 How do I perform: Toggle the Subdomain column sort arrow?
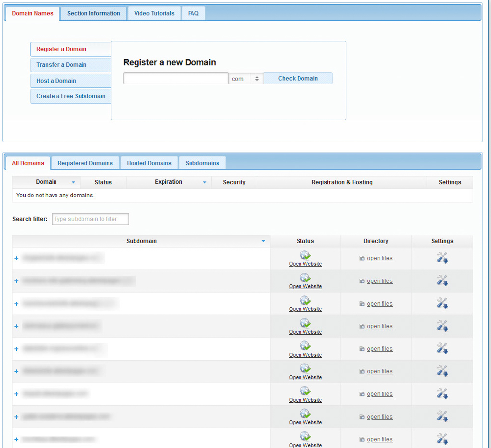pyautogui.click(x=263, y=241)
